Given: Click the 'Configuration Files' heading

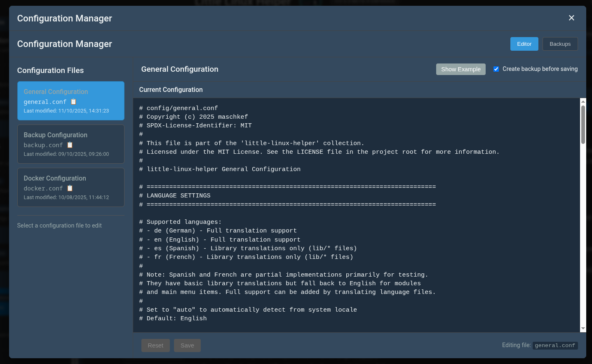Looking at the screenshot, I should click(x=50, y=70).
